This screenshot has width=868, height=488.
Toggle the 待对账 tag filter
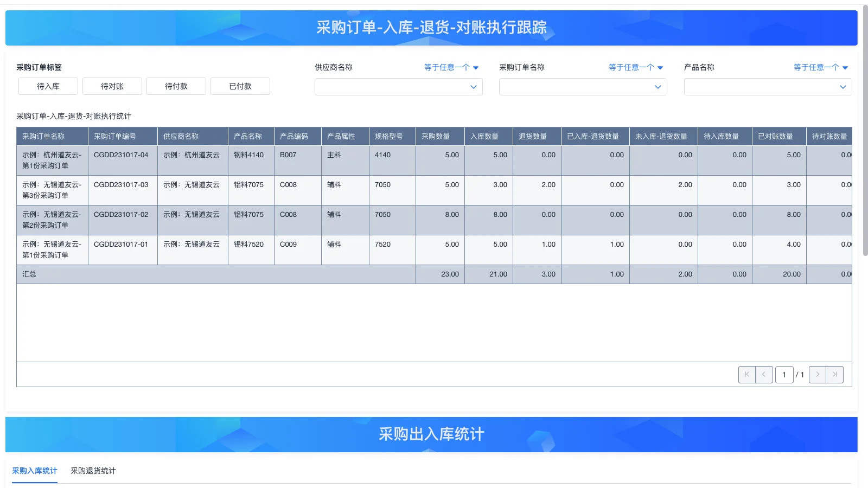pos(112,86)
